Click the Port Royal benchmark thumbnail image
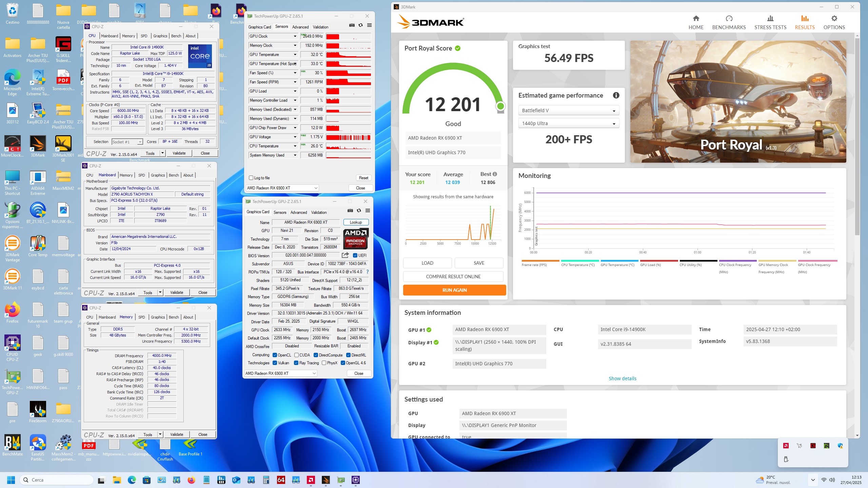Viewport: 868px width, 488px height. click(x=738, y=102)
